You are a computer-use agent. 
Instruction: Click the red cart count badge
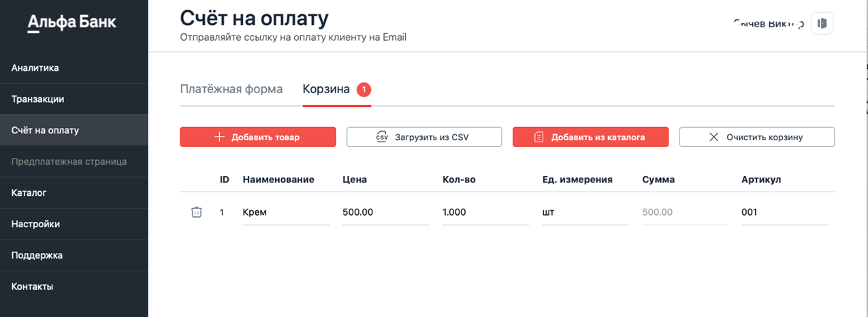click(364, 89)
